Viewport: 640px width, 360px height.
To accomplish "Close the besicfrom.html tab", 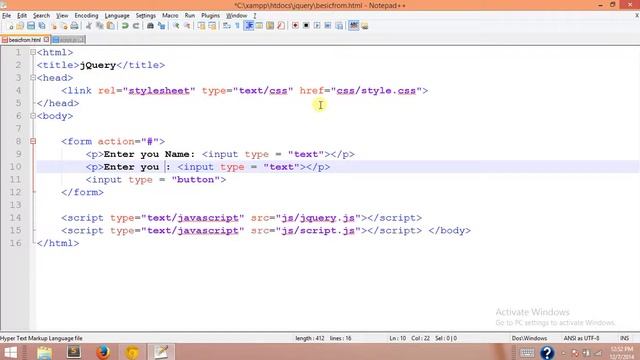I will (46, 40).
